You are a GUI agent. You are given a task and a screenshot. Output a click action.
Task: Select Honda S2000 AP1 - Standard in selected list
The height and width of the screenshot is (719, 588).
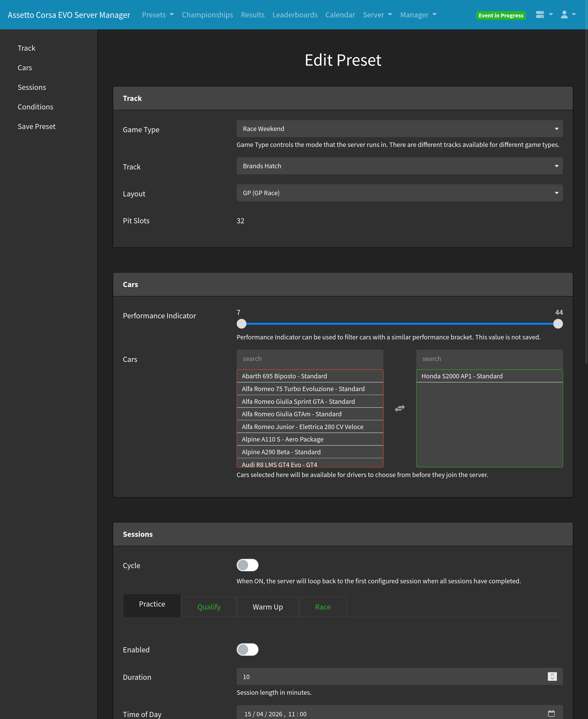pyautogui.click(x=490, y=376)
